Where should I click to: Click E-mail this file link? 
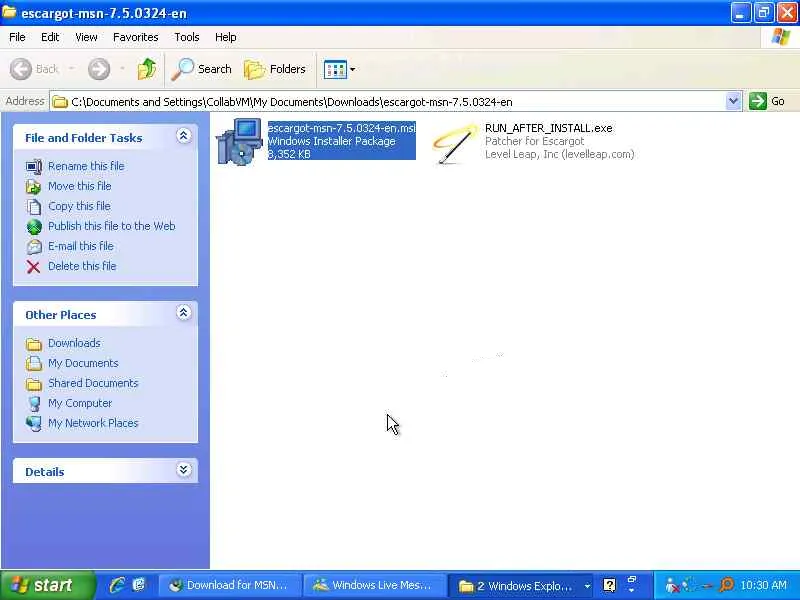coord(81,246)
